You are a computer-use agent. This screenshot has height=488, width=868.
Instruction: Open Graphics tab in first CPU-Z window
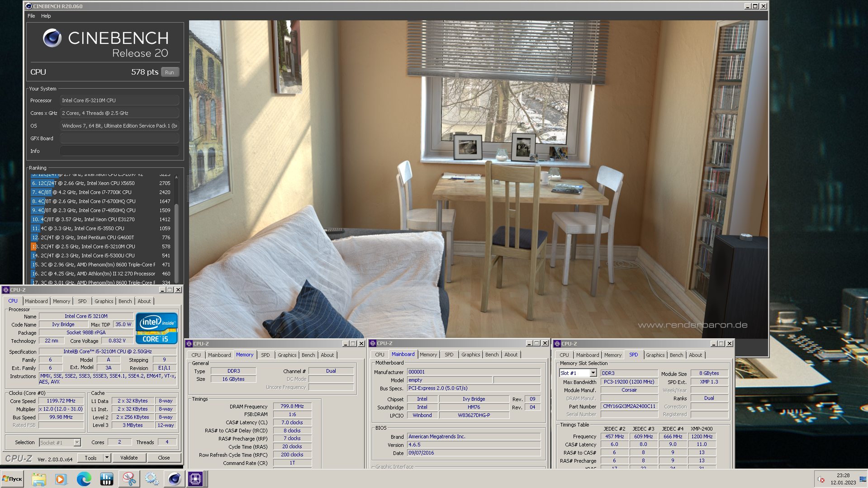pos(104,301)
